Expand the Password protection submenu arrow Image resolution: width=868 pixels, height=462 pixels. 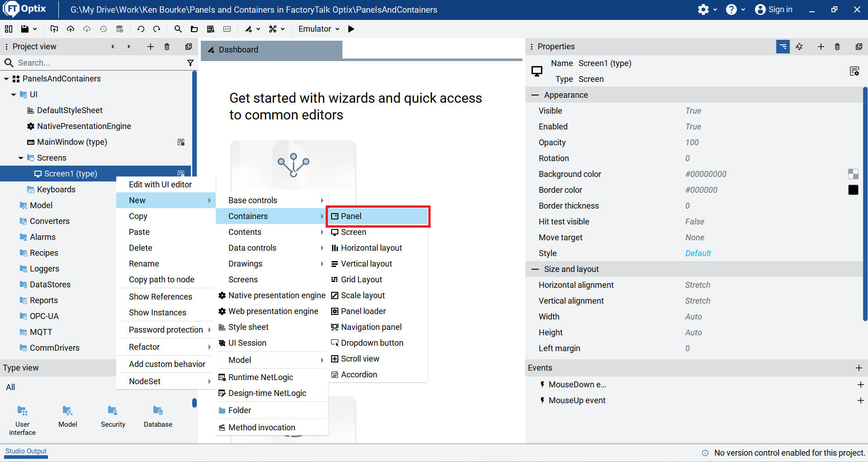(x=209, y=330)
